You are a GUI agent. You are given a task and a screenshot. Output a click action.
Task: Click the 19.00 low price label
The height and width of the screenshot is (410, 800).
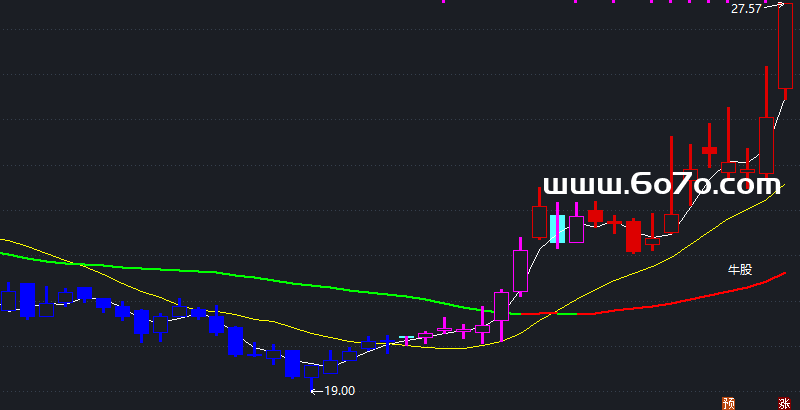click(x=340, y=391)
